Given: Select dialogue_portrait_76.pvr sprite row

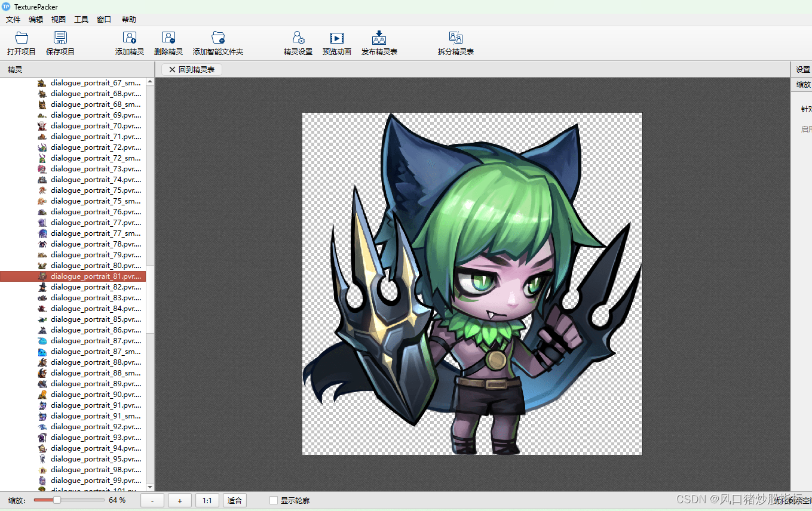Looking at the screenshot, I should [x=73, y=212].
